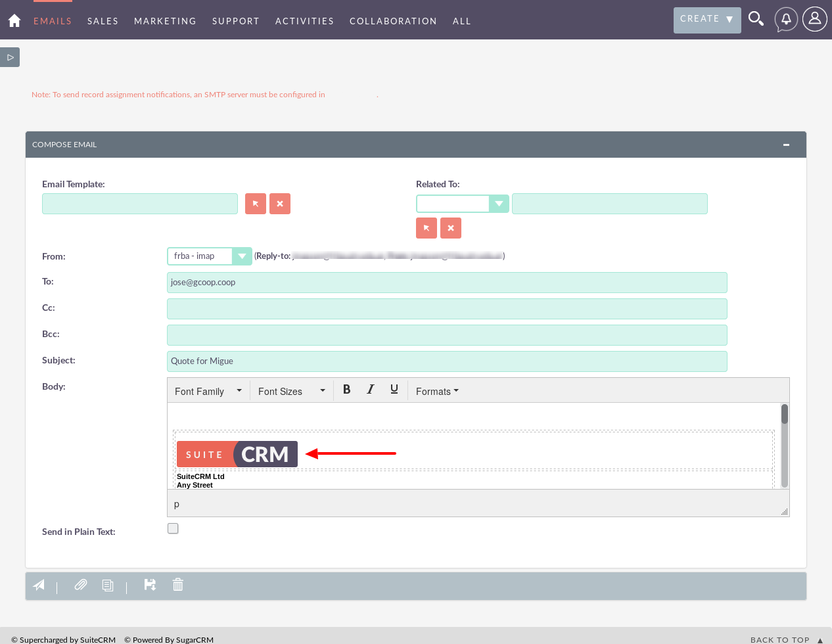Click into the Subject field

pos(447,361)
